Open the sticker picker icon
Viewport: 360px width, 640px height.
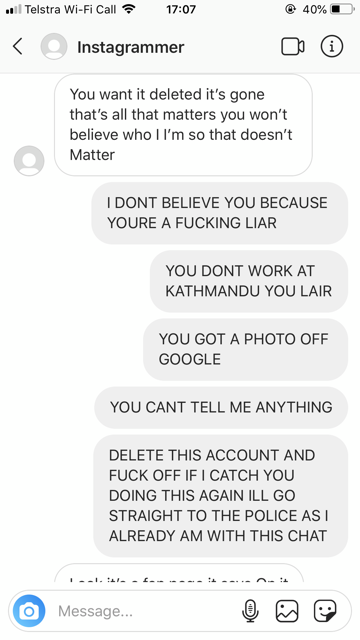click(325, 611)
